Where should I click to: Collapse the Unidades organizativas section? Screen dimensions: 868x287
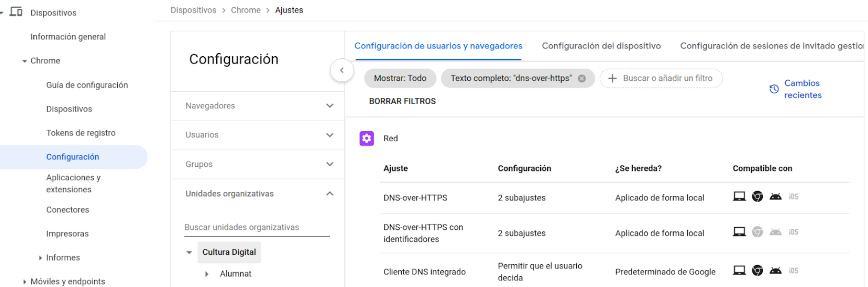[329, 194]
